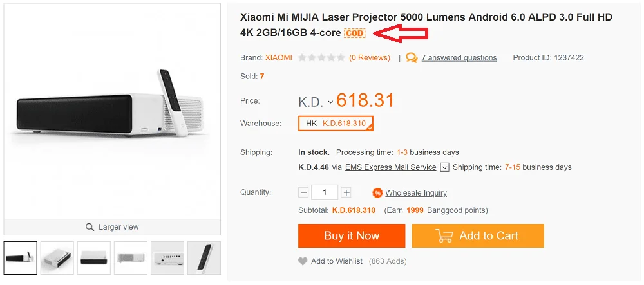
Task: Click the magnifier icon for Larger view
Action: click(90, 227)
